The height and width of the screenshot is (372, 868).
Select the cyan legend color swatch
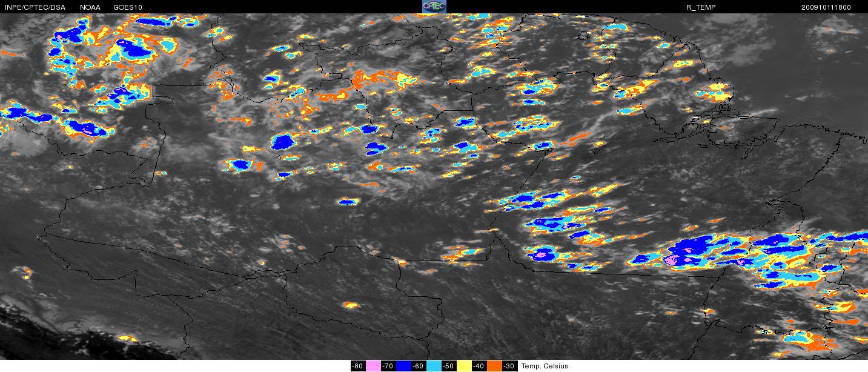(434, 366)
